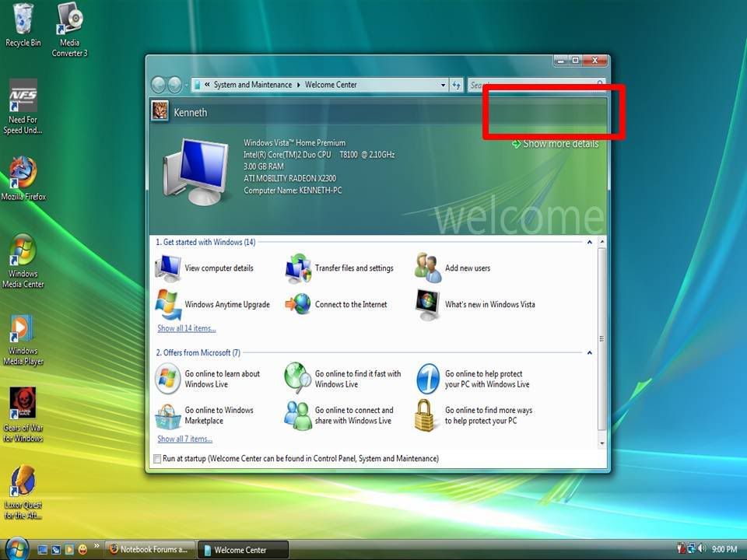The width and height of the screenshot is (747, 560).
Task: Click the ATI MOBILITY RADEON X2300 text
Action: click(x=289, y=179)
